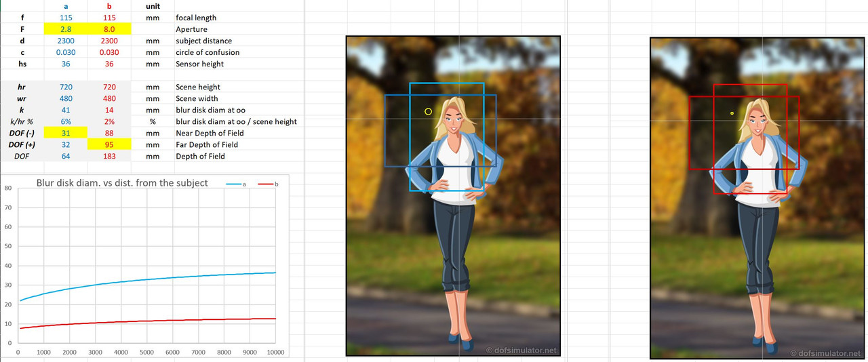The image size is (868, 362).
Task: Select the 'k/hr %' row label cell
Action: coord(22,122)
